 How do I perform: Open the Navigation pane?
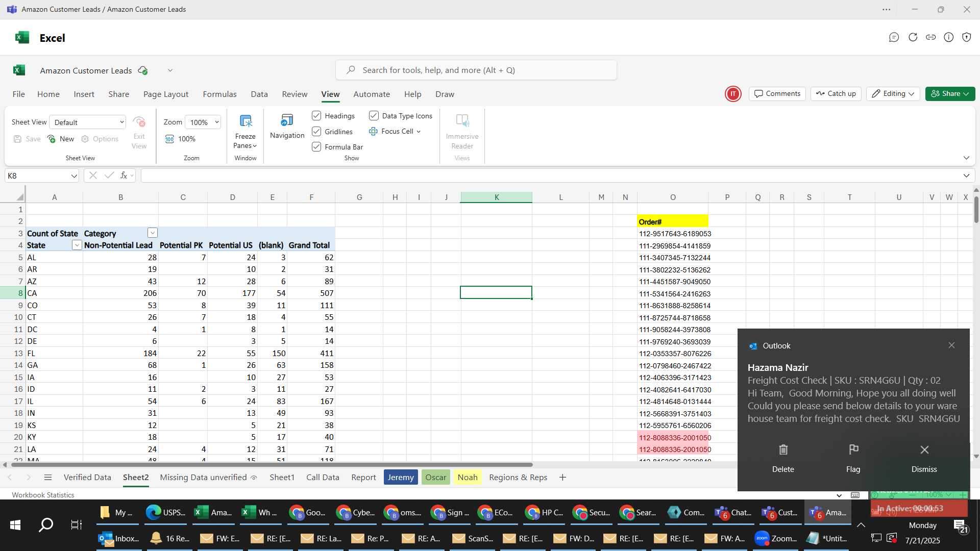pyautogui.click(x=287, y=127)
